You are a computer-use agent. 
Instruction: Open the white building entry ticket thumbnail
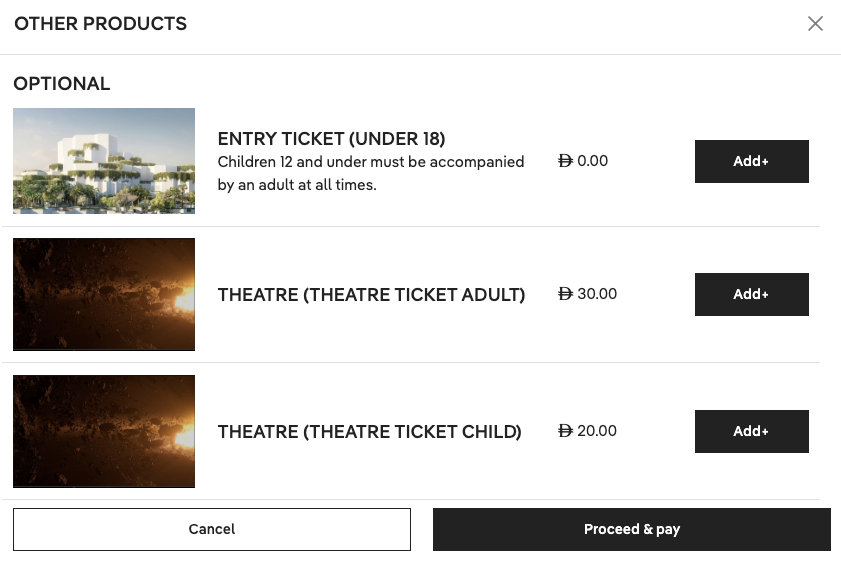click(x=104, y=161)
